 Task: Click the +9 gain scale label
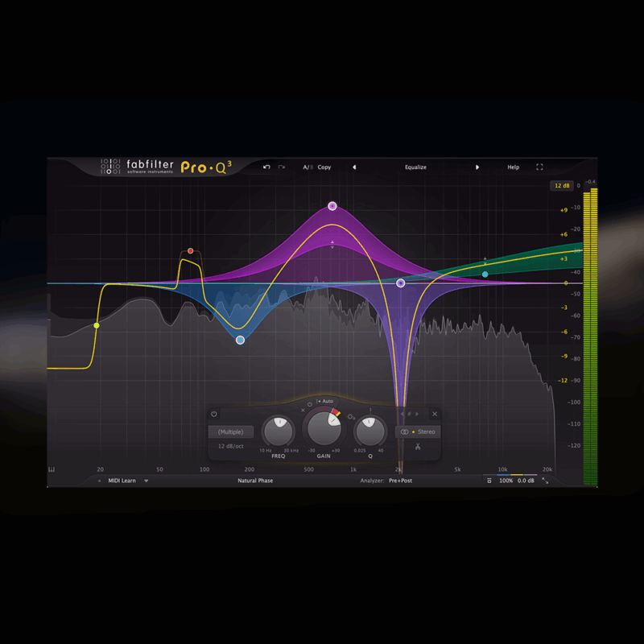[x=563, y=210]
